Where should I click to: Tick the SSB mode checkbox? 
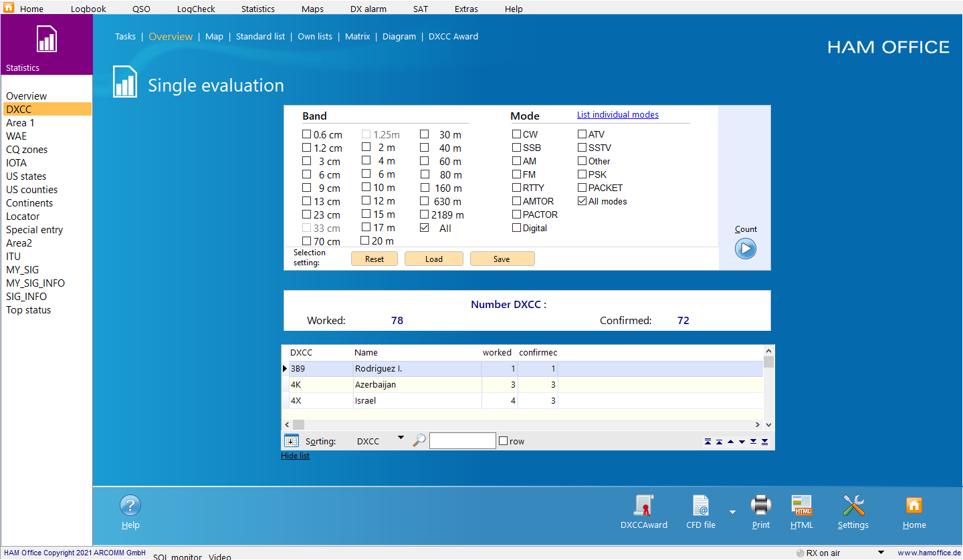pos(516,148)
